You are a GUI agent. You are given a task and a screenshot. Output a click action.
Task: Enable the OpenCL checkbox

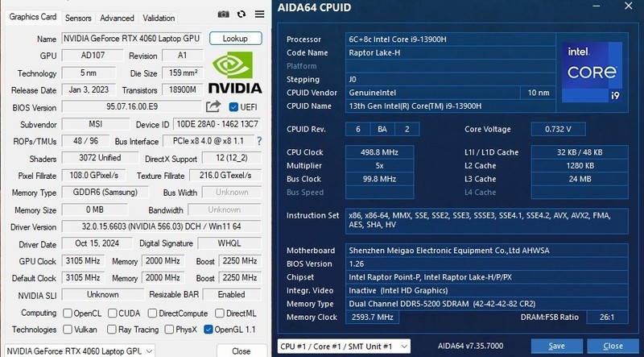(68, 313)
